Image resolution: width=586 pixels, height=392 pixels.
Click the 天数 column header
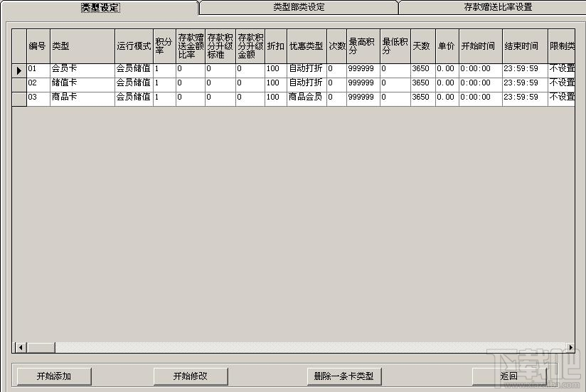coord(422,46)
